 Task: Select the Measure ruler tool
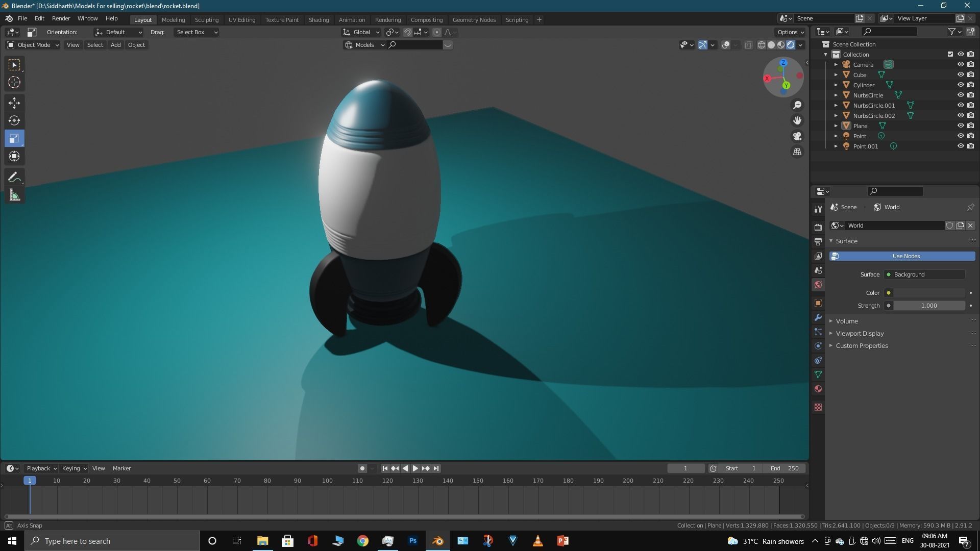click(x=14, y=195)
